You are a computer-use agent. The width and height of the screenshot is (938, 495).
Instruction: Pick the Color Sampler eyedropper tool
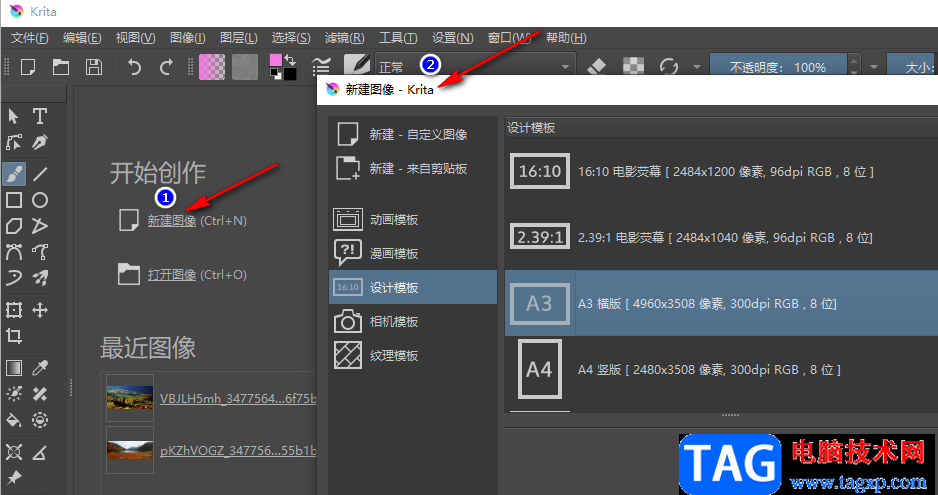click(x=40, y=368)
